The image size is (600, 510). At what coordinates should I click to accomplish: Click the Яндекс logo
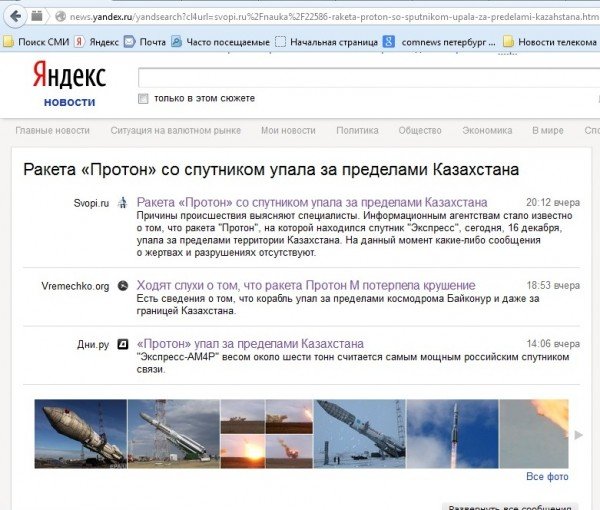69,75
